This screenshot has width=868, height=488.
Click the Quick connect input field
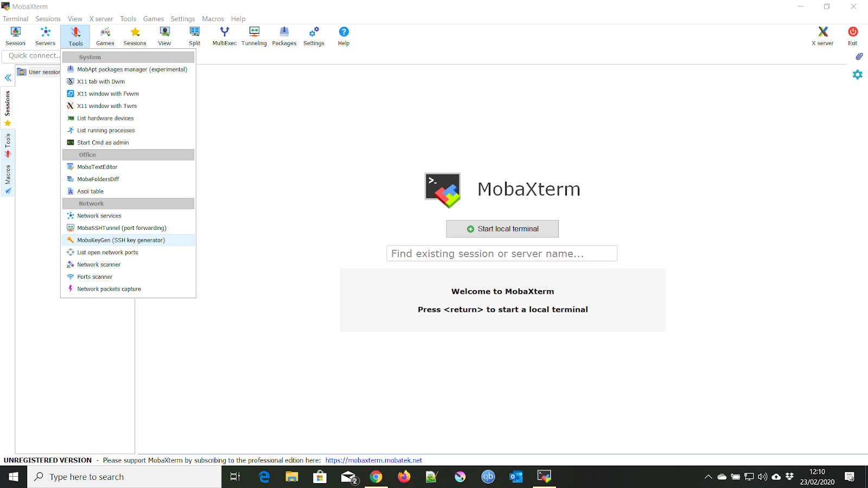pyautogui.click(x=31, y=55)
